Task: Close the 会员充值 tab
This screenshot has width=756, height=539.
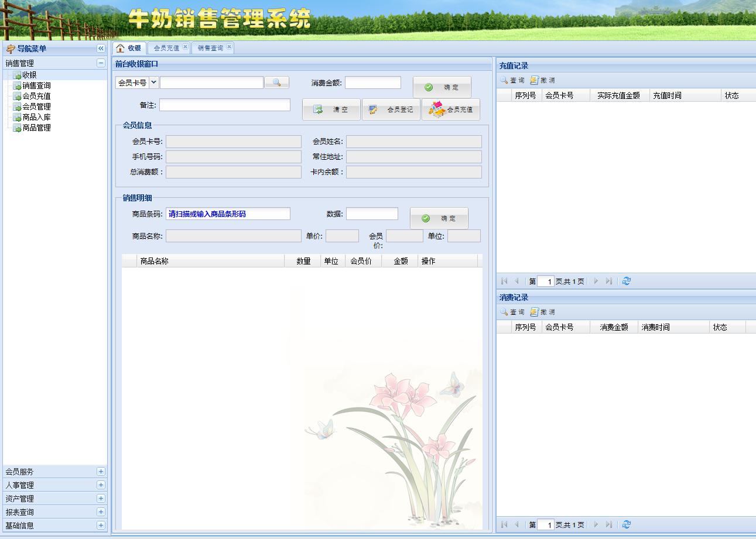Action: click(185, 47)
